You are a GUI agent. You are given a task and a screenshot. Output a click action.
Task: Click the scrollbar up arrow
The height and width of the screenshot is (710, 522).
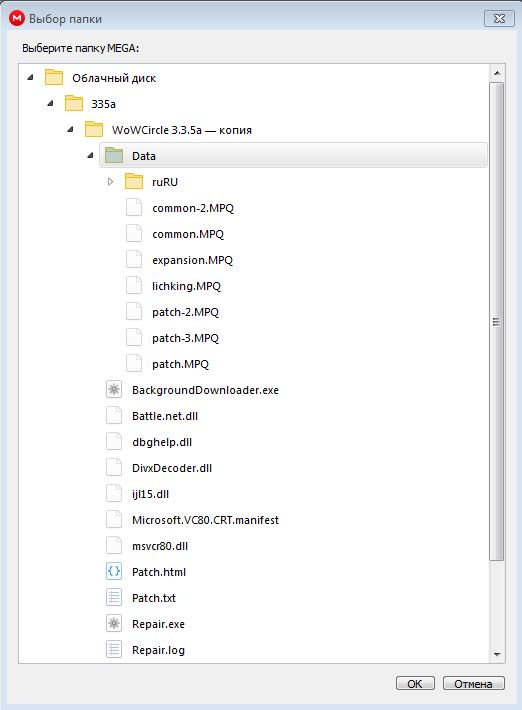point(497,73)
